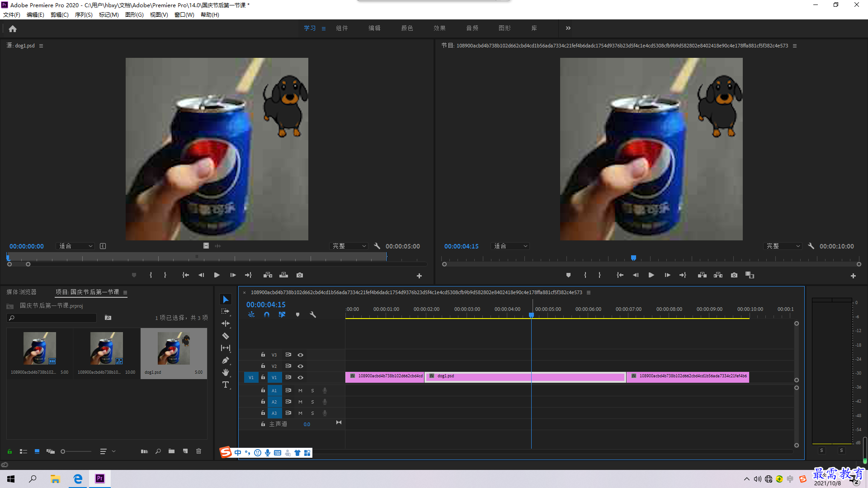Toggle V1 track output eye
The height and width of the screenshot is (488, 868).
point(300,377)
